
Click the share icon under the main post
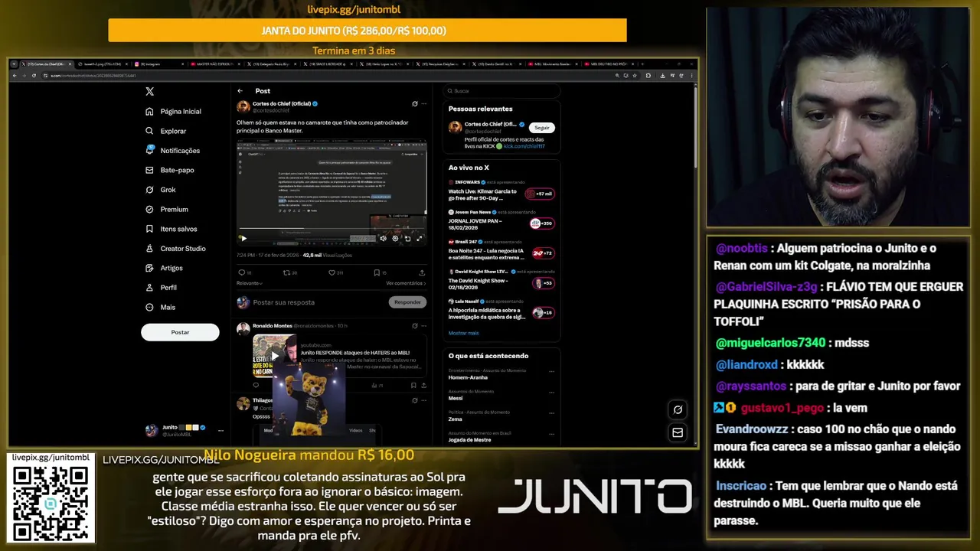422,272
